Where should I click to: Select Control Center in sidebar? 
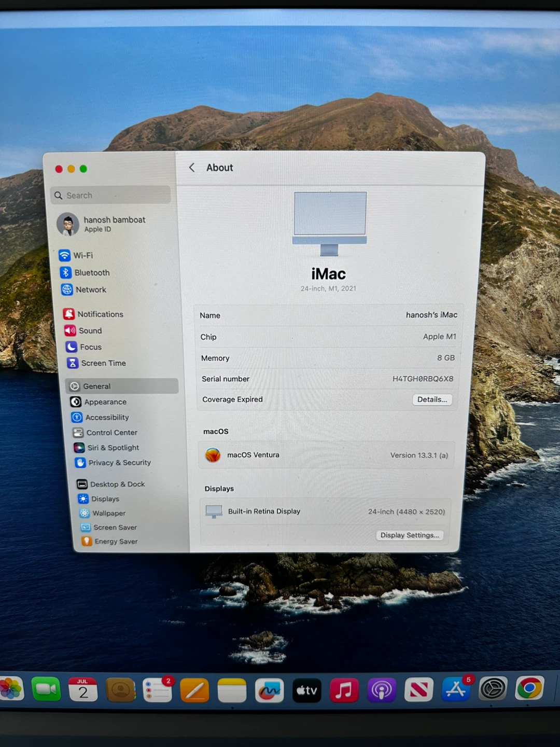[105, 432]
